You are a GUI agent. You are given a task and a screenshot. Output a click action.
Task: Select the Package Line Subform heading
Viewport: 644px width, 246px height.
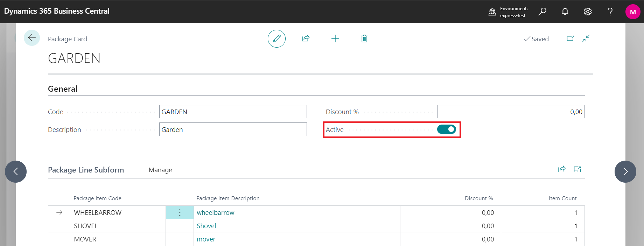point(86,170)
